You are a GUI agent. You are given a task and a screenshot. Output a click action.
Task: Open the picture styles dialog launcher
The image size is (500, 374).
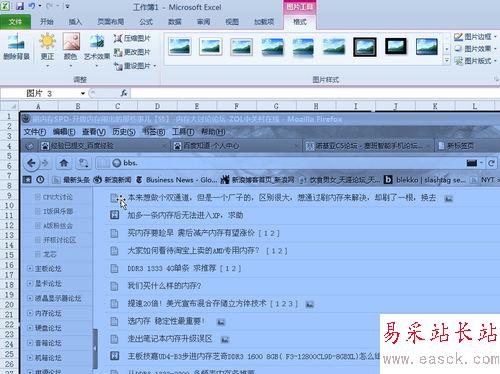[496, 79]
